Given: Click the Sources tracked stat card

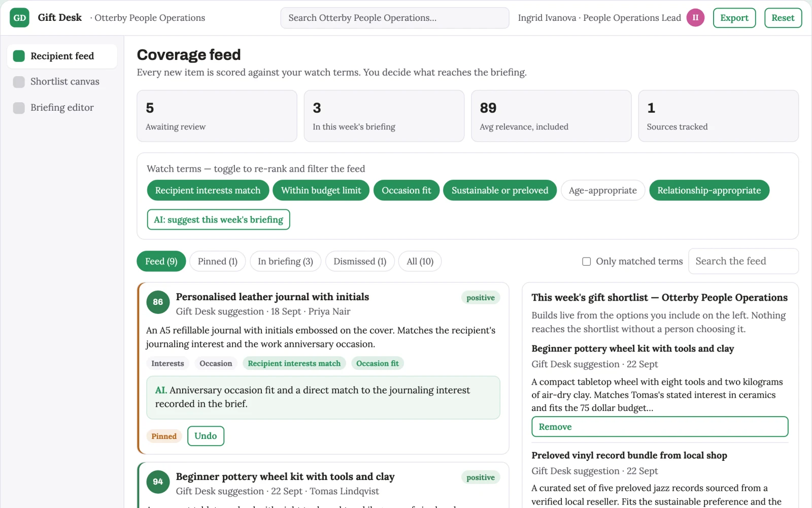Looking at the screenshot, I should click(719, 116).
